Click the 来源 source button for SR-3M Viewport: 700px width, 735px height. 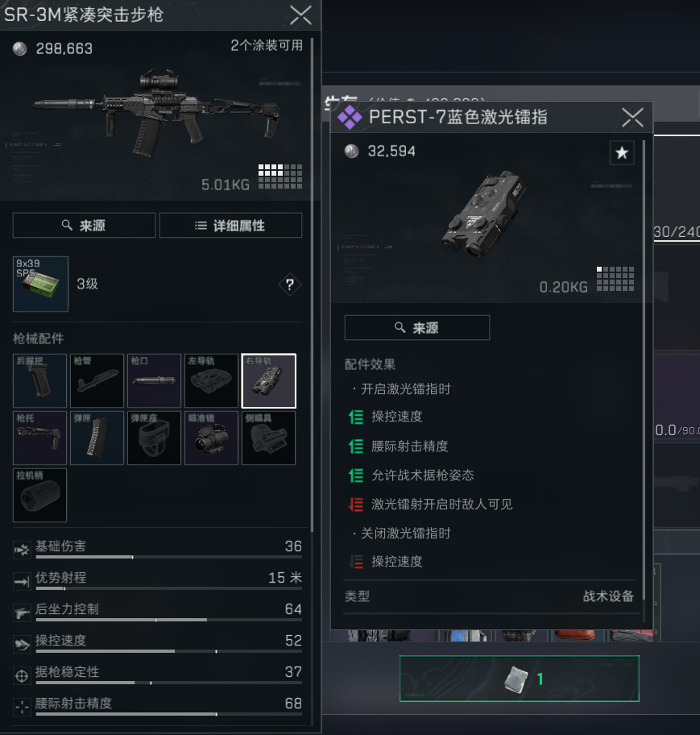pos(84,226)
